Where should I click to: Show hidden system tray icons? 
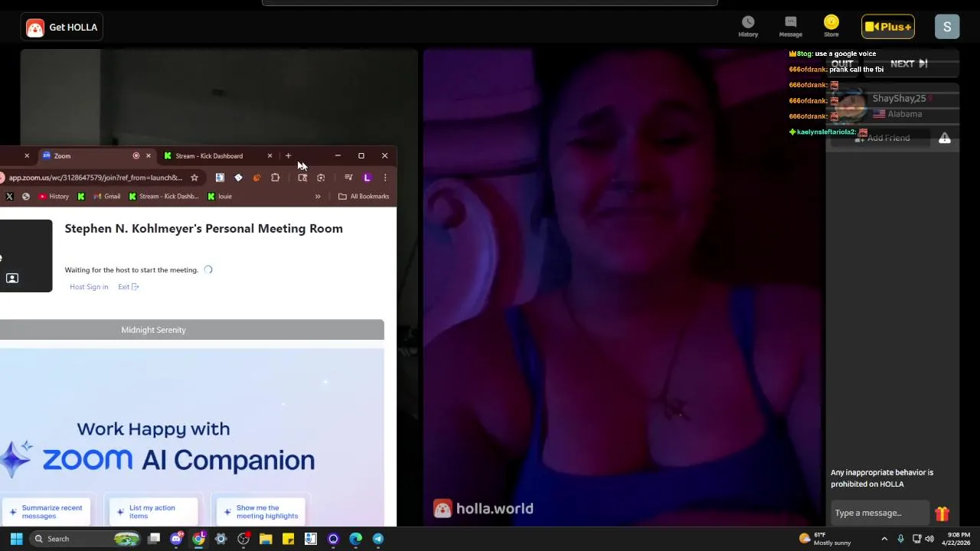[884, 539]
